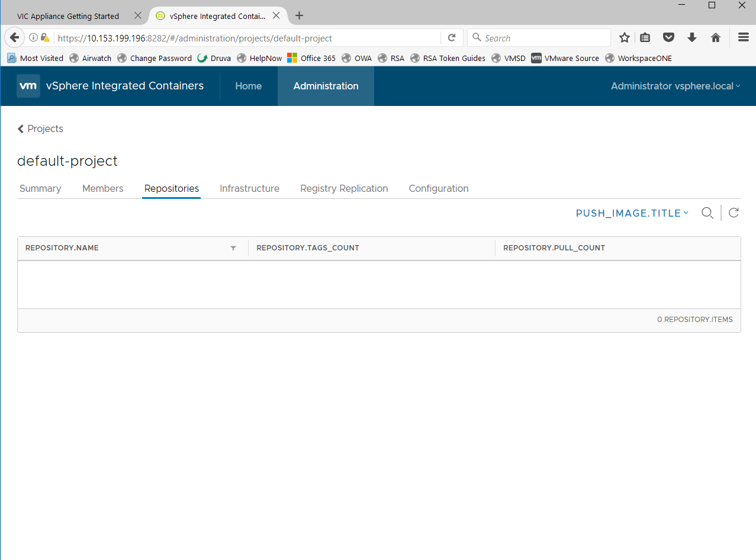Refresh the repository list
756x560 pixels.
(x=734, y=213)
